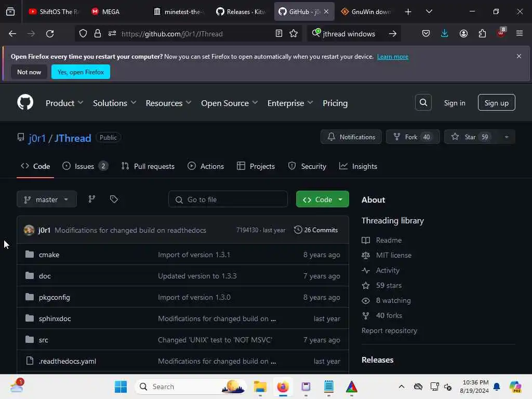Open File Explorer from the taskbar
This screenshot has width=532, height=399.
pyautogui.click(x=260, y=387)
